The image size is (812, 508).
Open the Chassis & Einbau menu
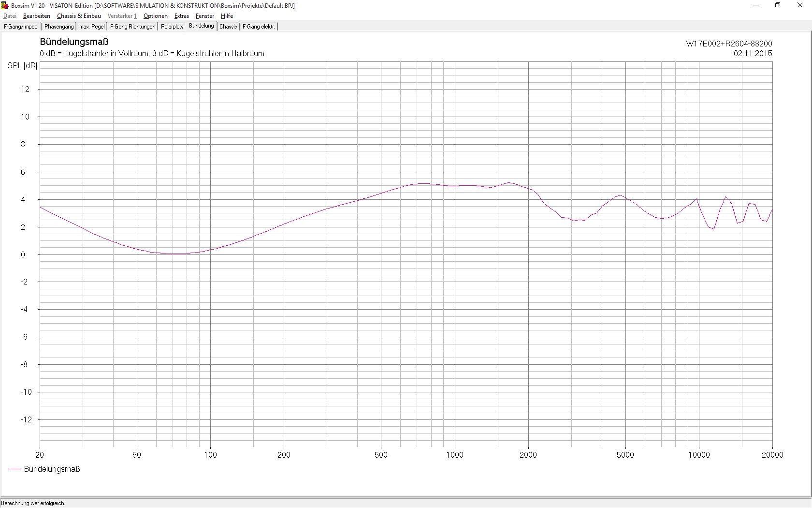[x=79, y=16]
